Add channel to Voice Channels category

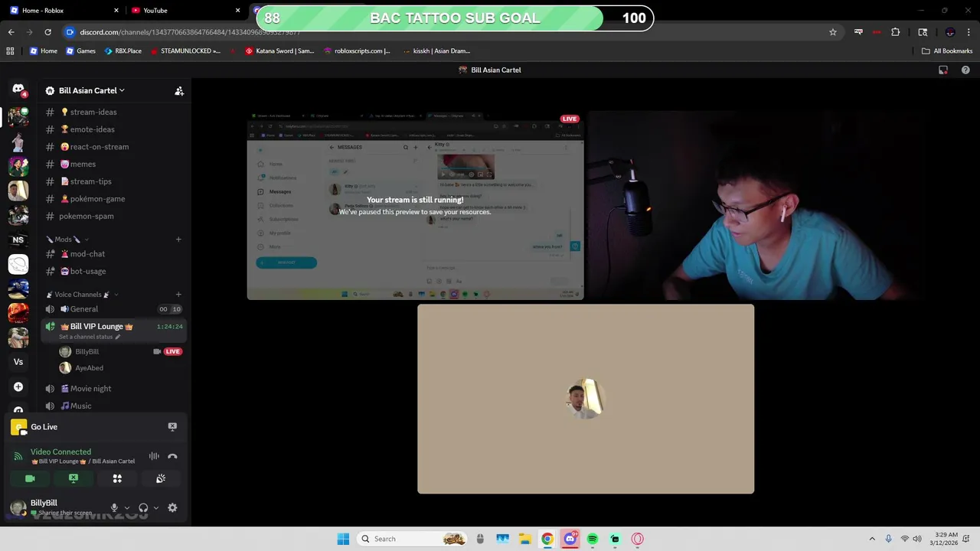pyautogui.click(x=178, y=295)
